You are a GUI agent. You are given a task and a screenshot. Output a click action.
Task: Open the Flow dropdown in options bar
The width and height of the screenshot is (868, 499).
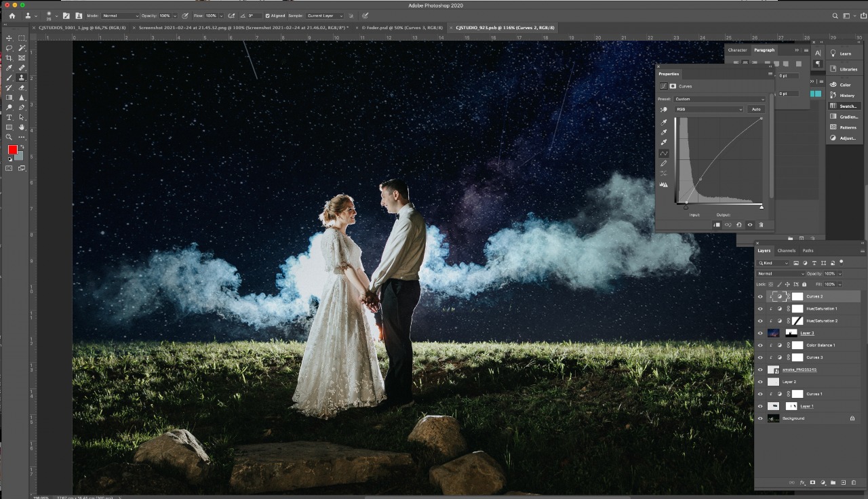[x=220, y=16]
